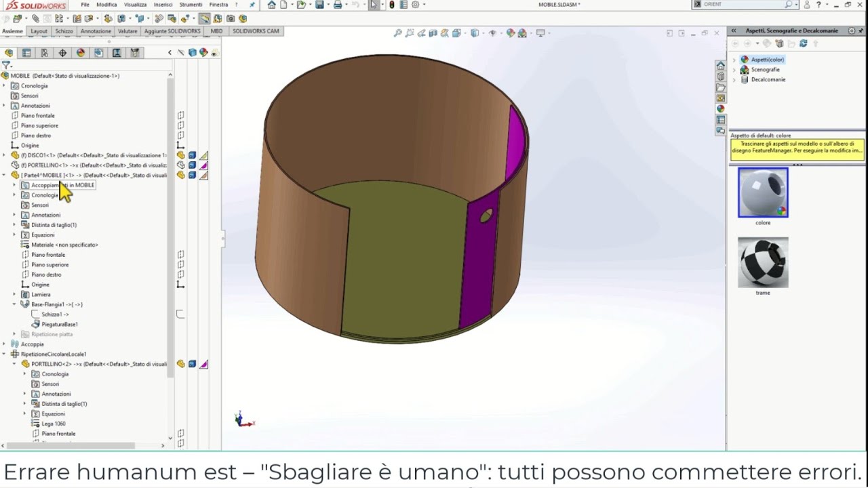Toggle display mode of DISCO1 component
Image resolution: width=868 pixels, height=488 pixels.
(192, 155)
